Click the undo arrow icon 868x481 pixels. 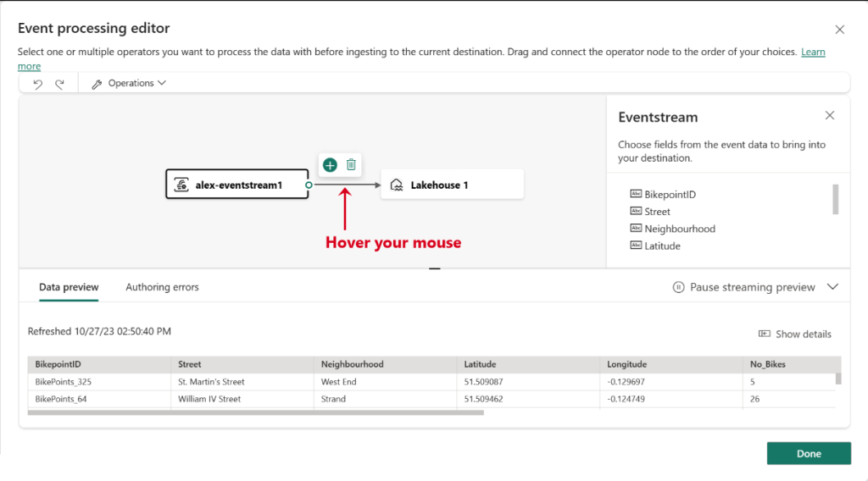[37, 84]
